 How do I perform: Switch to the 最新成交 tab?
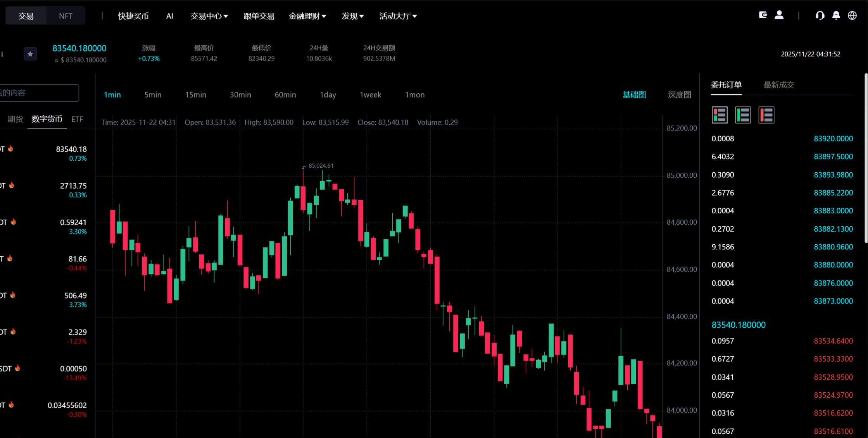click(x=778, y=85)
